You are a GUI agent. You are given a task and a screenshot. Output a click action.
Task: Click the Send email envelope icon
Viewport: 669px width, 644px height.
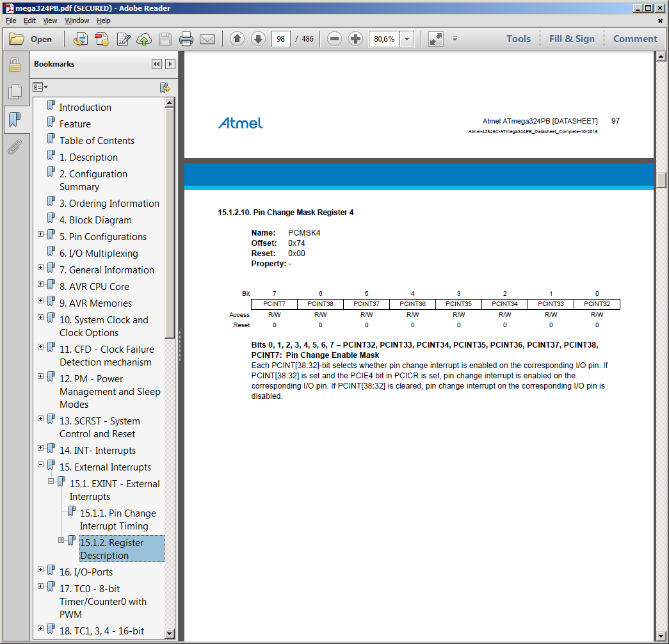207,39
